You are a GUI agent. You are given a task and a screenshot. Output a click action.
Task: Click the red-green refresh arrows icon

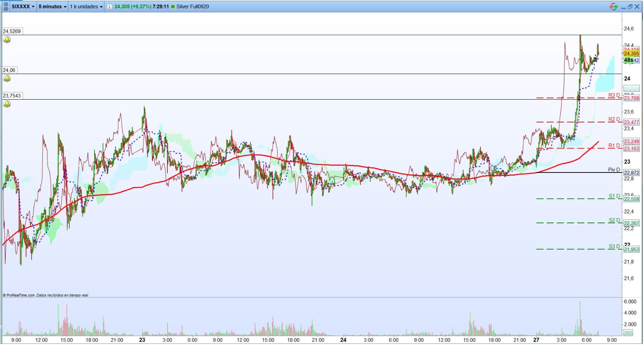[613, 6]
